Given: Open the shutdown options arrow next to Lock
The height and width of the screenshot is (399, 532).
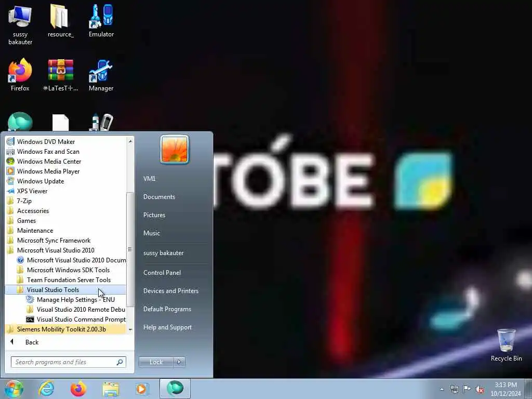Looking at the screenshot, I should (179, 362).
